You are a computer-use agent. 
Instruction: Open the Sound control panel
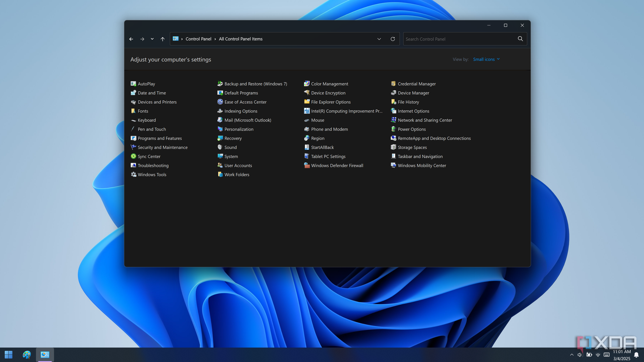(x=230, y=147)
